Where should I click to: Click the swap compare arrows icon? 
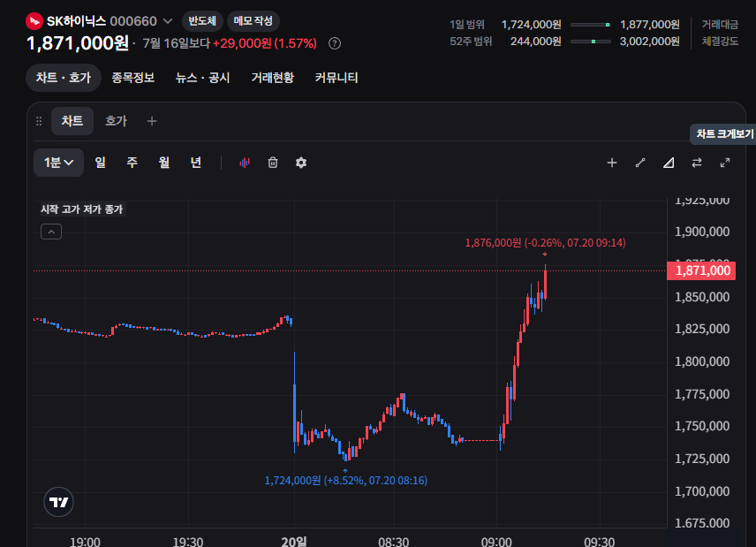point(697,163)
